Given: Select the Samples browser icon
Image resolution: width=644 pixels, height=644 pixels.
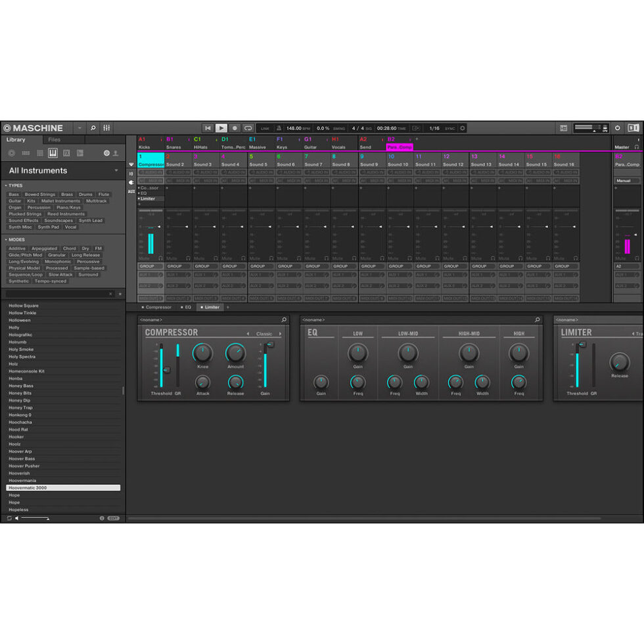Looking at the screenshot, I should click(80, 153).
